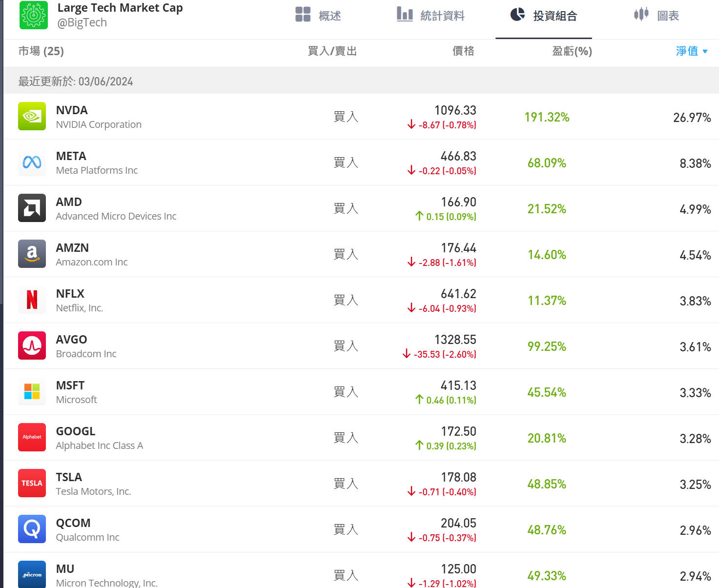This screenshot has height=588, width=719.
Task: Click NFLX price 641.62
Action: [458, 294]
